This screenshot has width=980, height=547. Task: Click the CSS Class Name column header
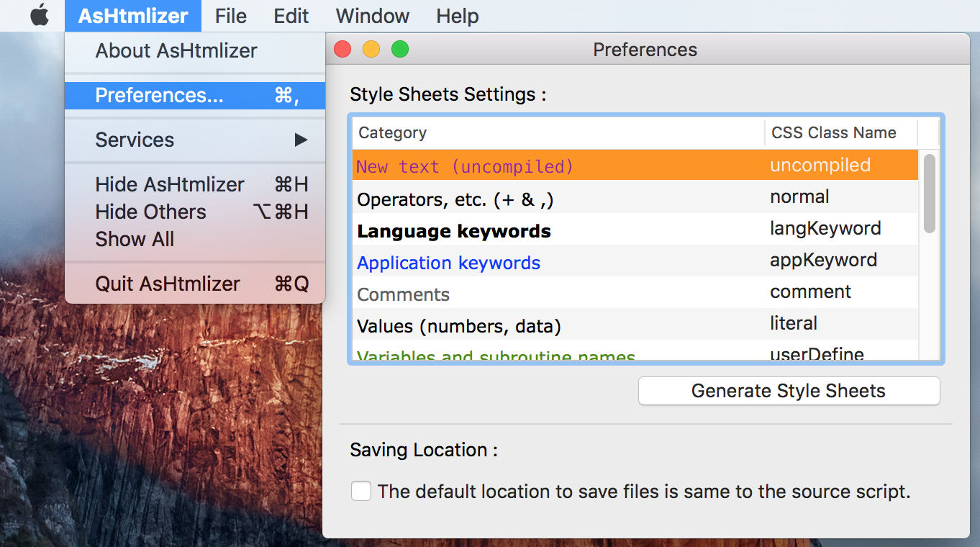(833, 133)
